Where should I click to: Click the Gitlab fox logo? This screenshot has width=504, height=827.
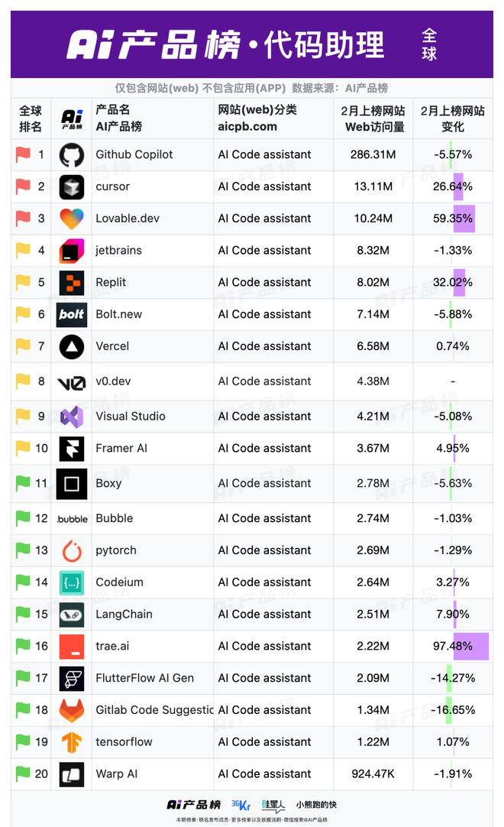click(72, 710)
